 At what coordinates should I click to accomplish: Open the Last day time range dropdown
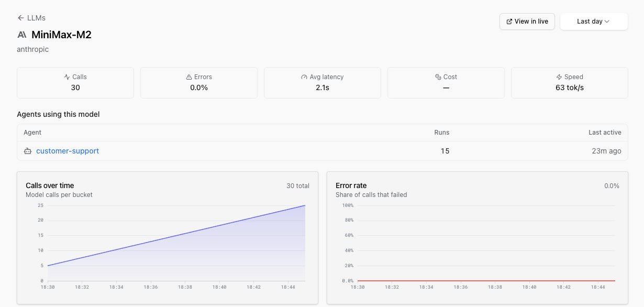tap(594, 21)
